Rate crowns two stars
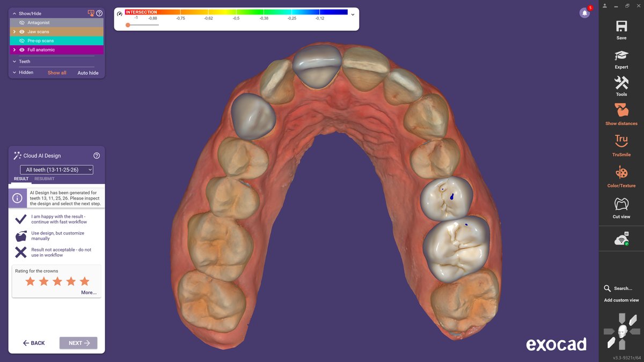644x362 pixels. [x=43, y=282]
